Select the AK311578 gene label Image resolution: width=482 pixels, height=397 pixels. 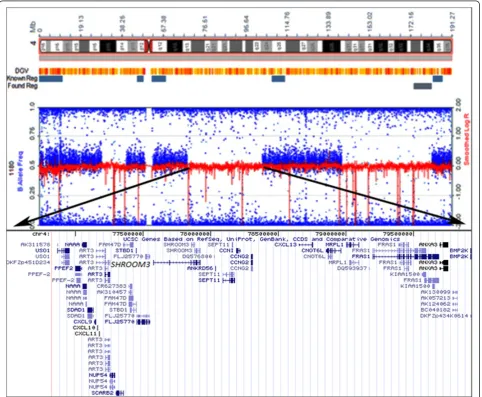click(35, 245)
